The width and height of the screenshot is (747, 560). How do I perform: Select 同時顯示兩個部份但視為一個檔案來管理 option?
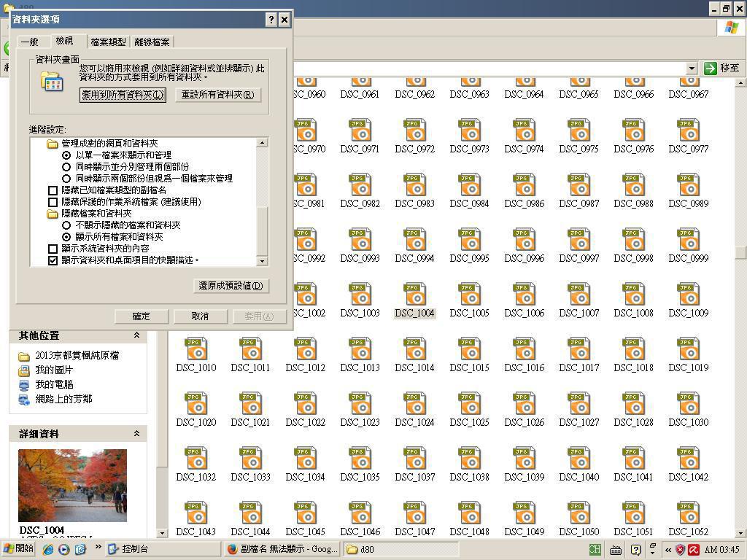coord(66,179)
